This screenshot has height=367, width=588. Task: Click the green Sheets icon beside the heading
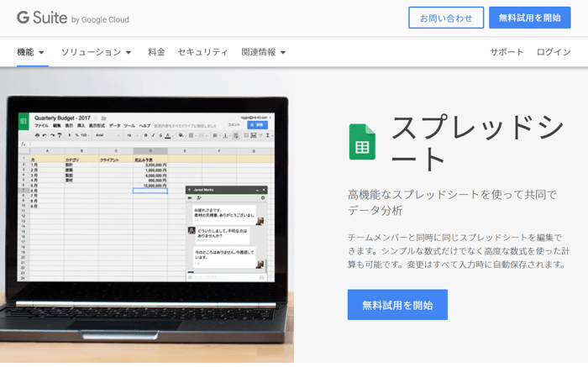[x=362, y=142]
